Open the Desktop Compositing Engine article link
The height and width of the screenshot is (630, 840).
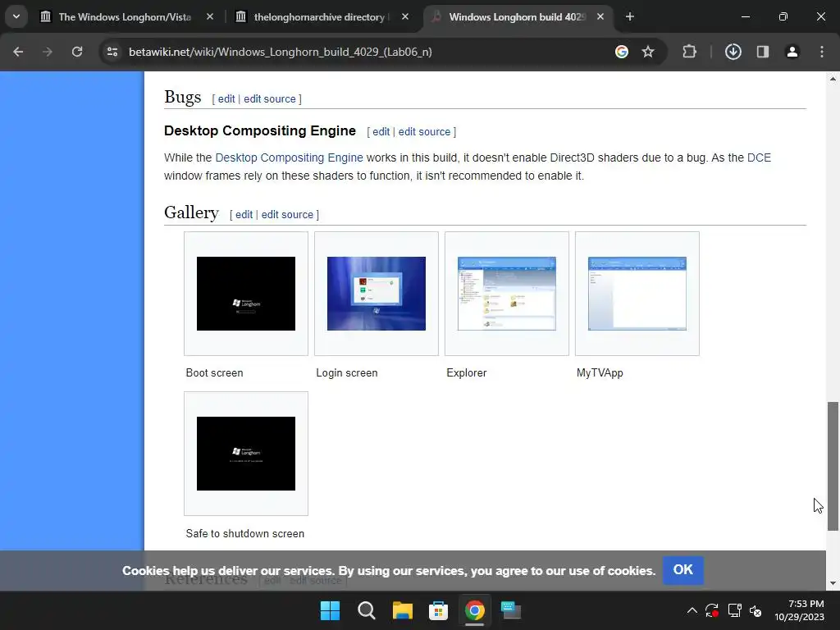[x=290, y=158]
